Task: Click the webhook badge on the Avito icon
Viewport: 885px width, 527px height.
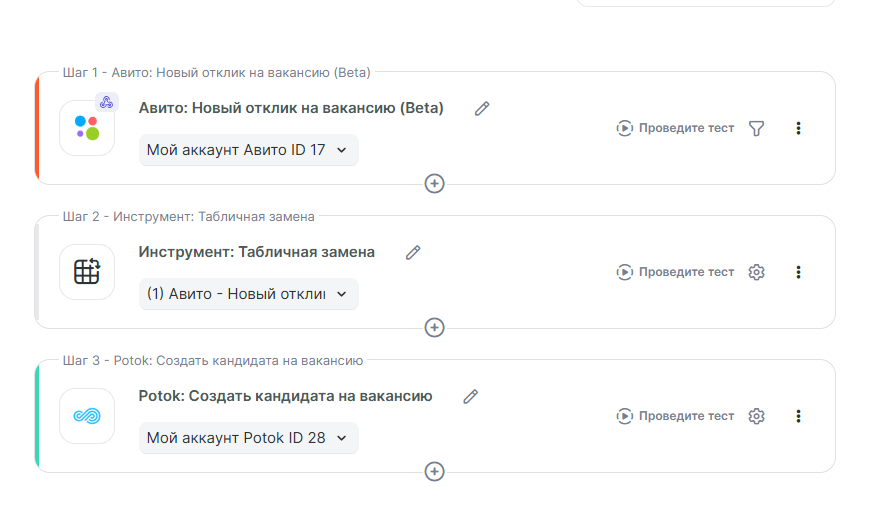Action: [x=107, y=102]
